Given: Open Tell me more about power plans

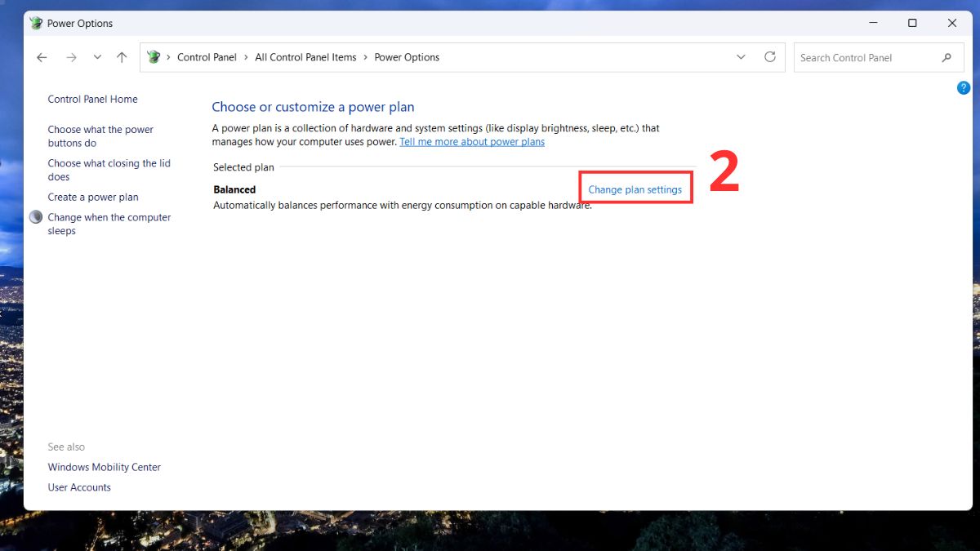Looking at the screenshot, I should (472, 142).
